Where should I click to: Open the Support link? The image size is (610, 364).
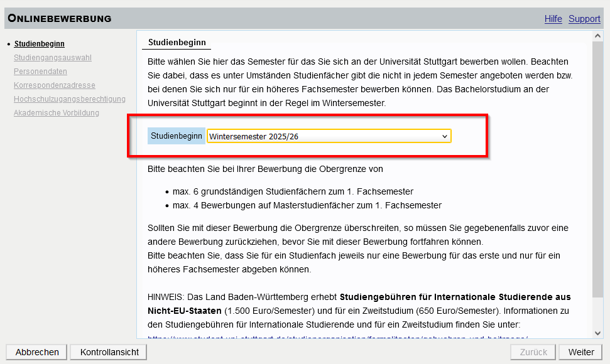pos(584,19)
